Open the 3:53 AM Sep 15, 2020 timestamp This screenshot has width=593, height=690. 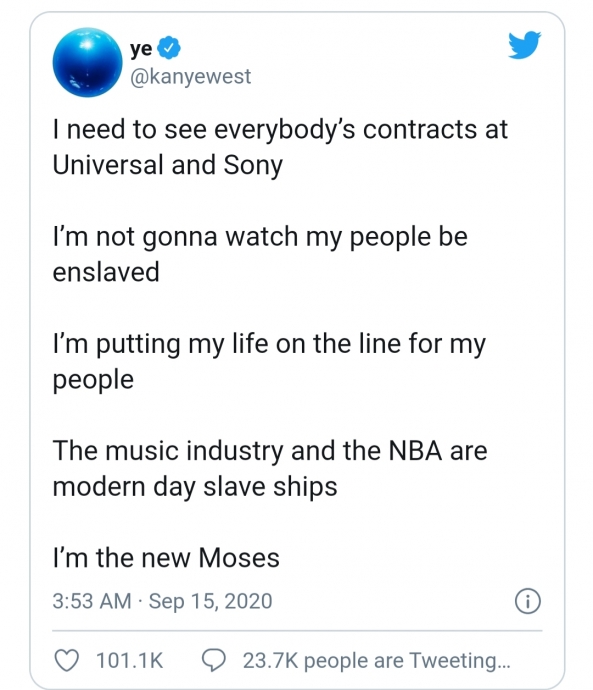coord(162,601)
